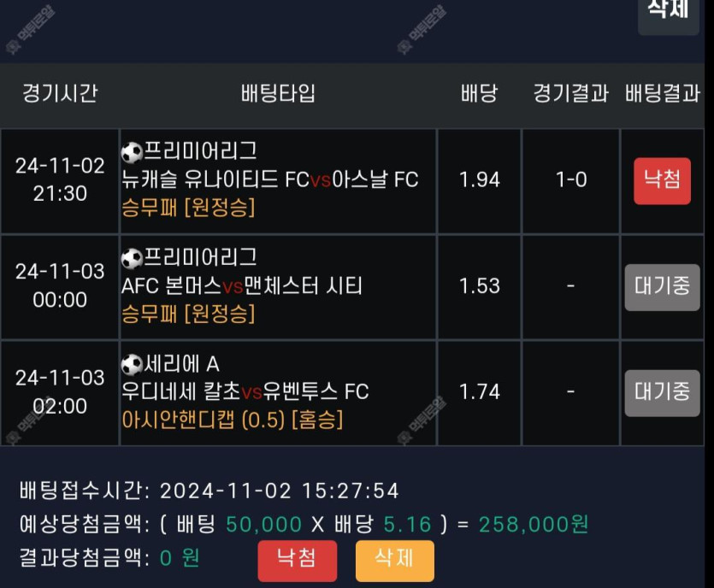
Task: Tap 대기중 status for 우디네세 vs 유벤투스
Action: click(662, 393)
